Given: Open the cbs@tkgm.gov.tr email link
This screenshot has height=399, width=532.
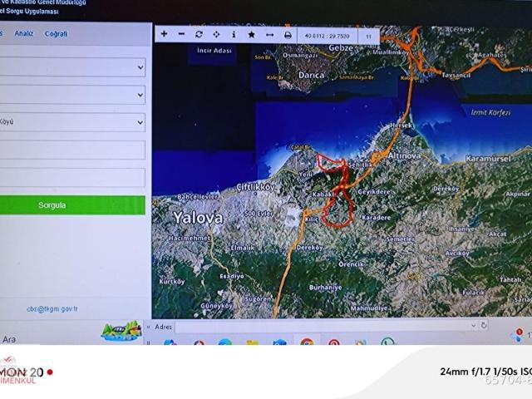Looking at the screenshot, I should pyautogui.click(x=52, y=308).
